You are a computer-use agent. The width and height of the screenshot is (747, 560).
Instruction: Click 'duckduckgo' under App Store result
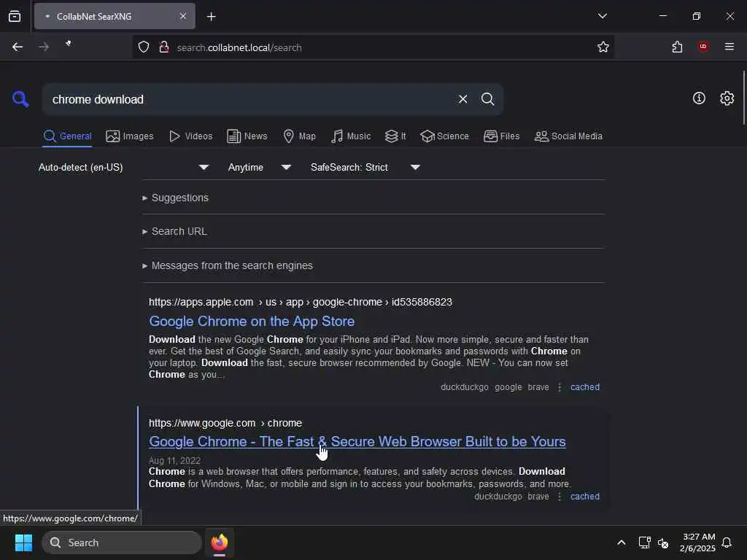465,387
